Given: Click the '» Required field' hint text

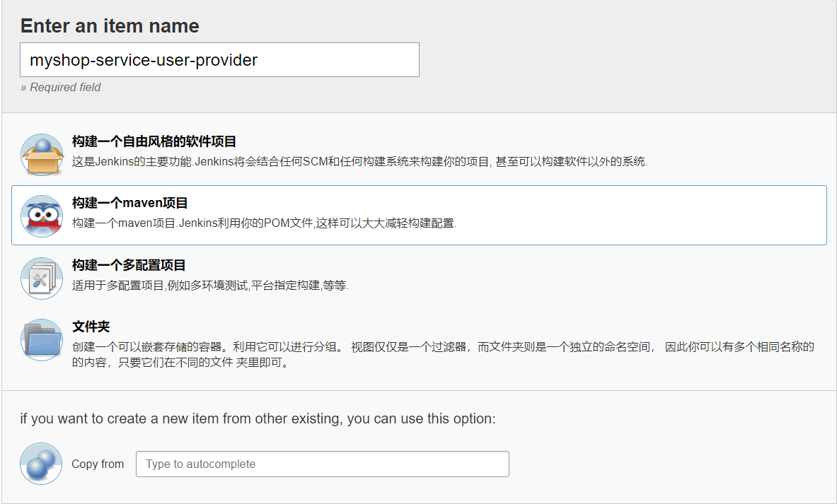Looking at the screenshot, I should pyautogui.click(x=61, y=88).
